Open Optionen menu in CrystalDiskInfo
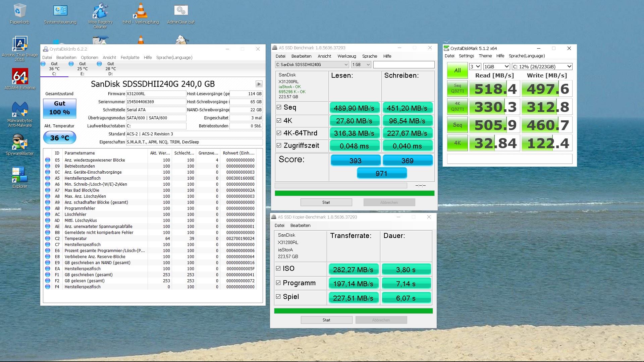 pyautogui.click(x=90, y=58)
